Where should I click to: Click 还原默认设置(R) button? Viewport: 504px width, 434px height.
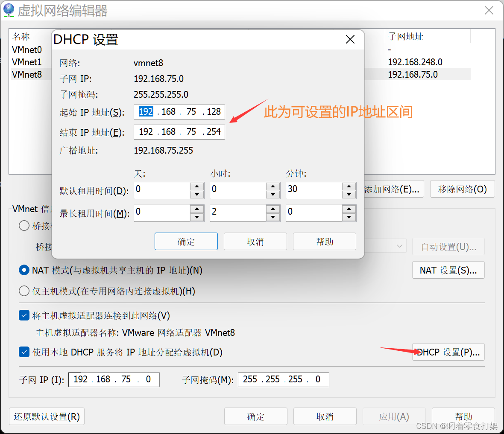[x=46, y=416]
